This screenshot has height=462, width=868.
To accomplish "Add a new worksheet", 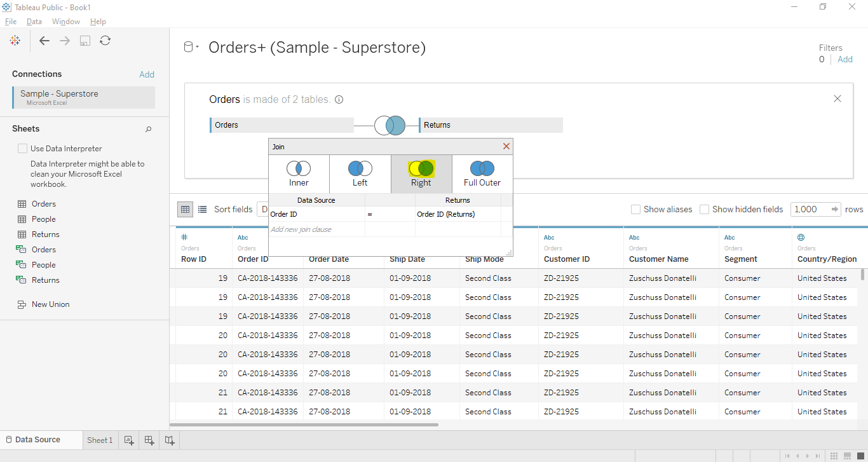I will 129,440.
